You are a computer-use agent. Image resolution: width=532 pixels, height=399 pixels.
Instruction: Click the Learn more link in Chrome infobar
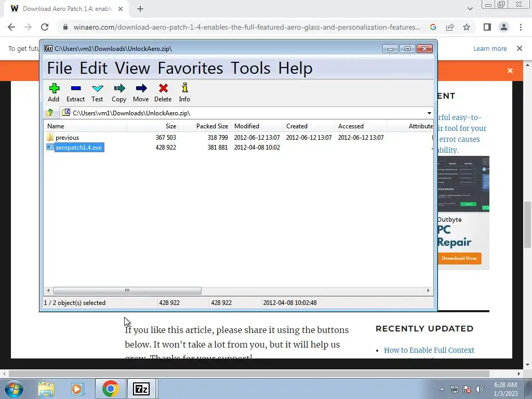(490, 48)
